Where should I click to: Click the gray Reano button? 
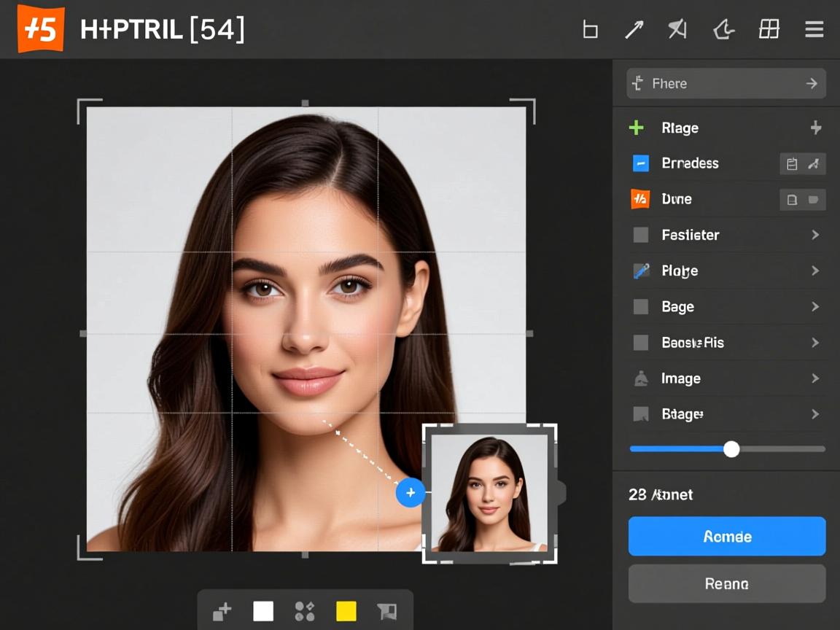tap(726, 583)
